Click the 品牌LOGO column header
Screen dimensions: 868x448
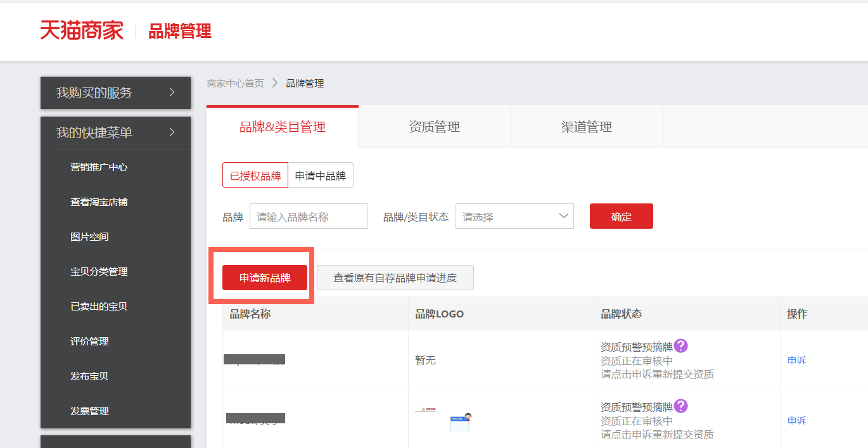(439, 314)
